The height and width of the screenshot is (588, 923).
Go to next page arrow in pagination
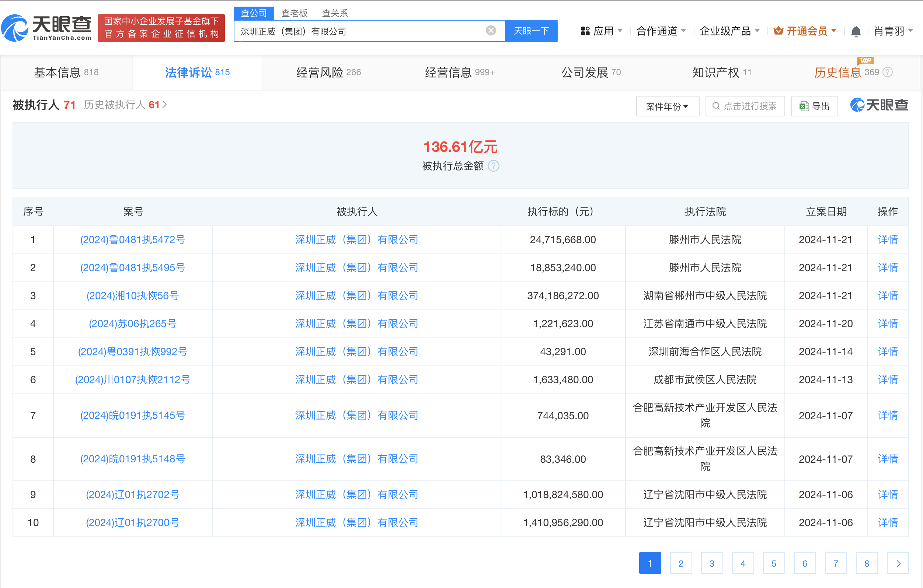point(898,563)
